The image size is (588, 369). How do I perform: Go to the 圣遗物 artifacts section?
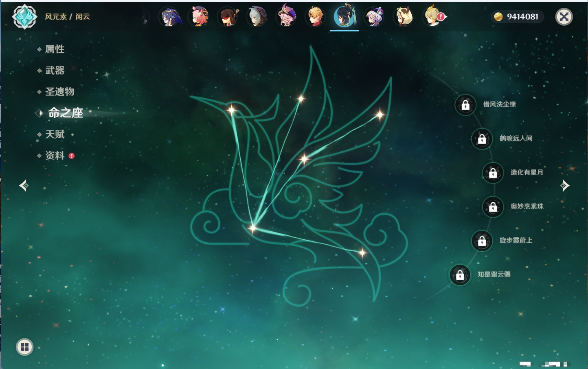[x=59, y=92]
